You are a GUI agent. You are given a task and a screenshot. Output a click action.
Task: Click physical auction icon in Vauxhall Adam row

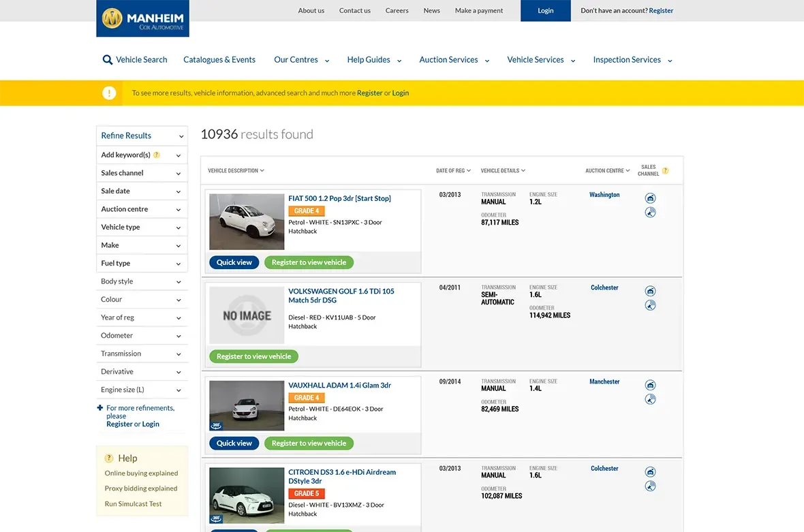650,386
